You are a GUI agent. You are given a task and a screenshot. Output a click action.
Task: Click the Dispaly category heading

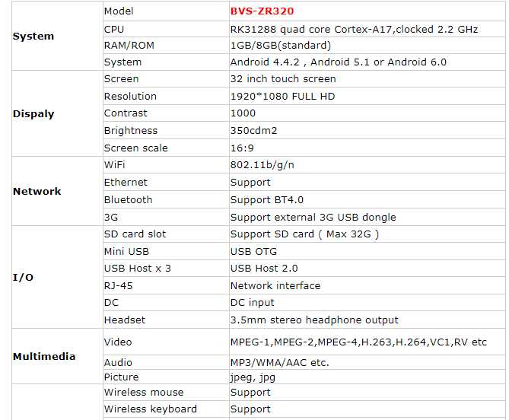(33, 113)
